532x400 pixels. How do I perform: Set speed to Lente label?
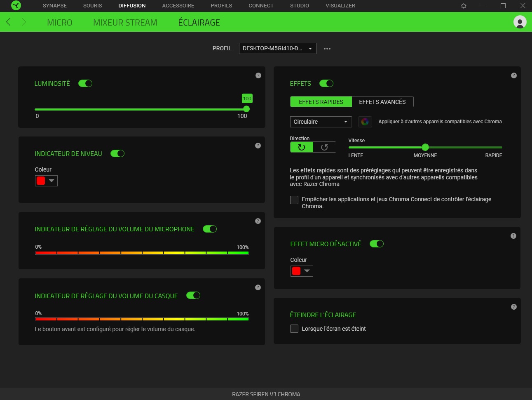356,155
